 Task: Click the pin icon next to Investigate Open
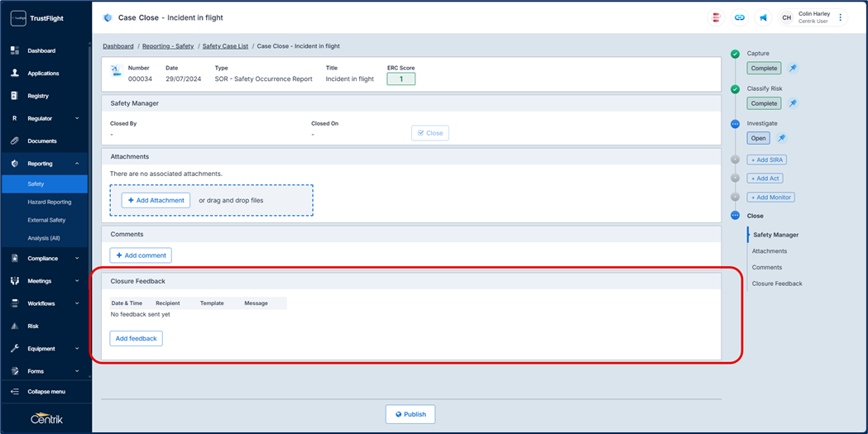(781, 138)
